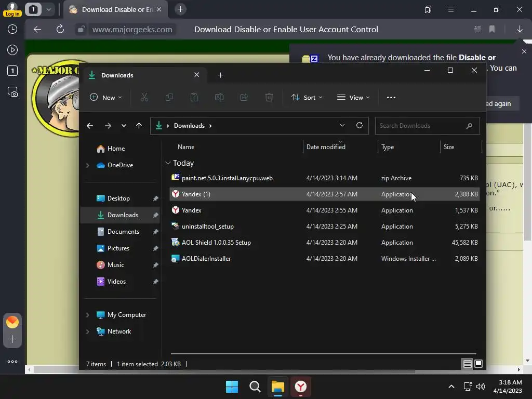
Task: Click the www.majorgeeks.com address field
Action: point(132,30)
